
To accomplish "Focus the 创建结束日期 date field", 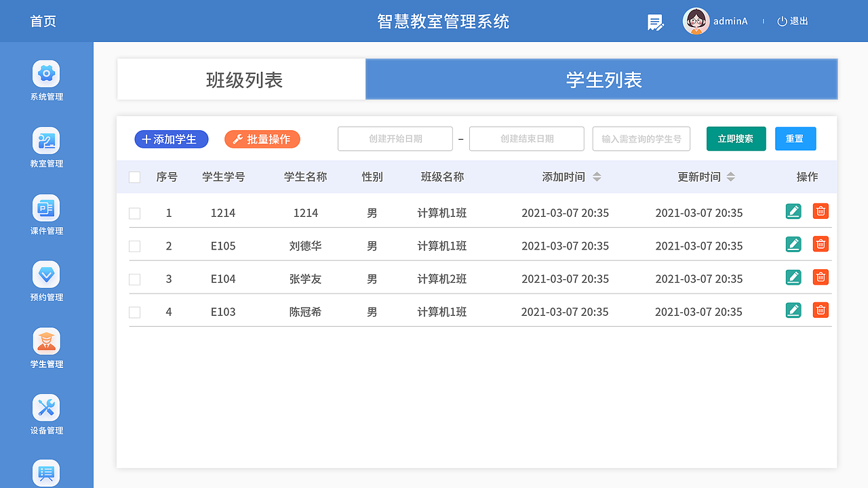I will (x=527, y=138).
